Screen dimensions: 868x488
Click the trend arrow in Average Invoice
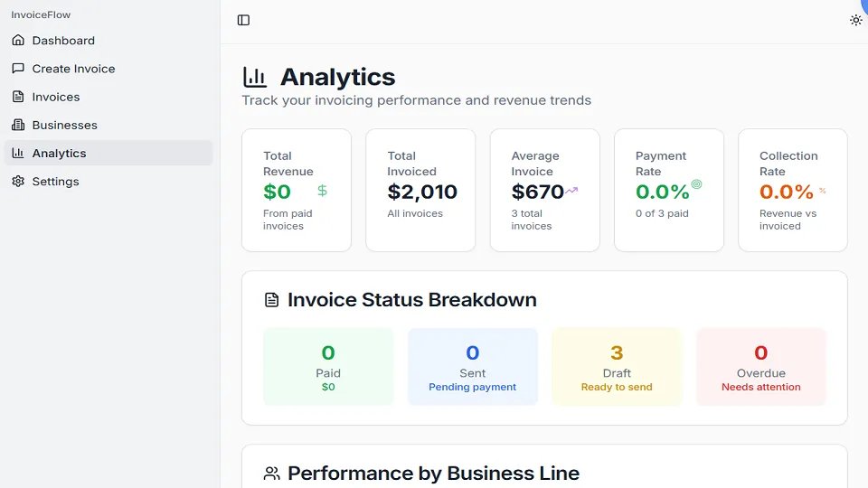click(571, 191)
